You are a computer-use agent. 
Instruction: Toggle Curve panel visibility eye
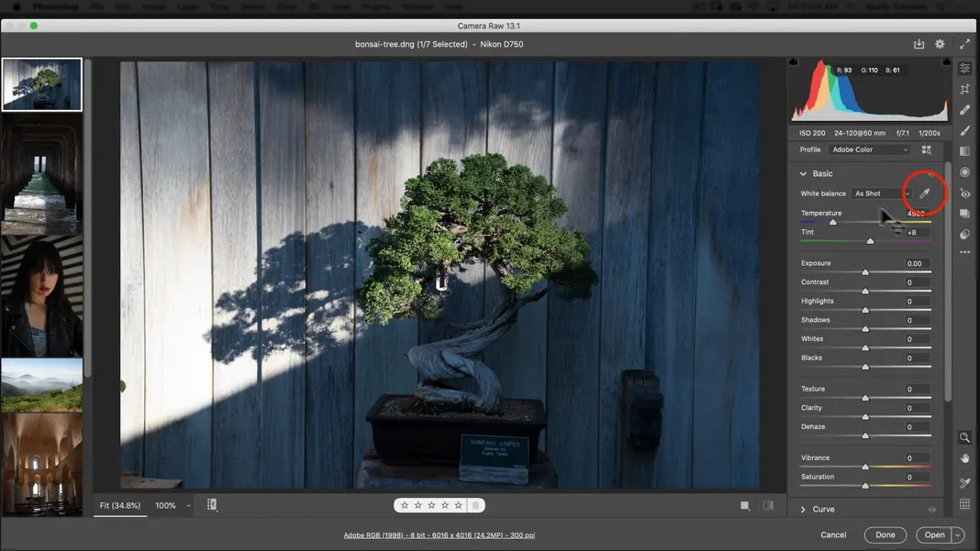(x=932, y=510)
